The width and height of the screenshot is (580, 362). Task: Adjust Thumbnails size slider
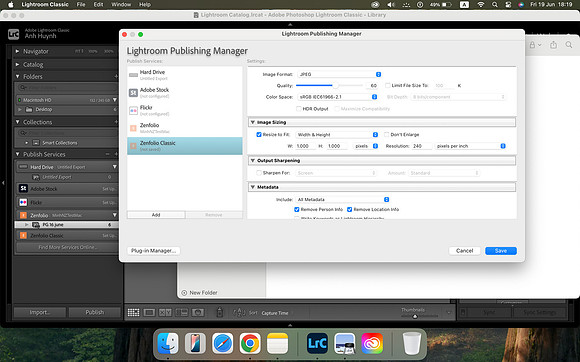[x=415, y=317]
